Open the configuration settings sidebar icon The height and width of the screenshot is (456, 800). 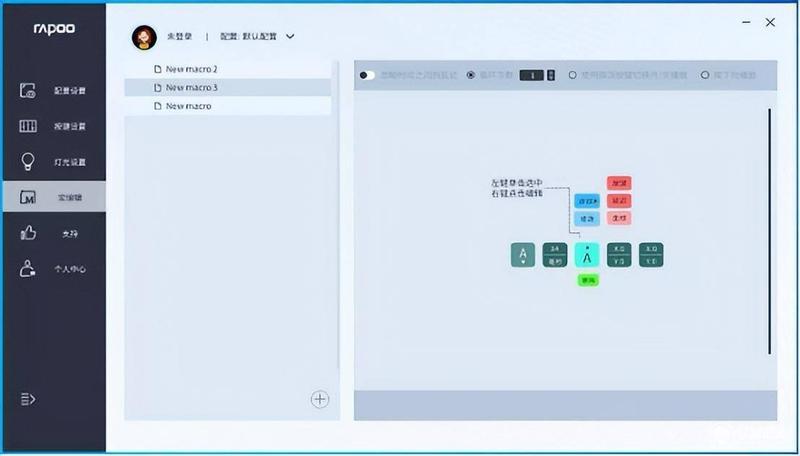(x=28, y=90)
